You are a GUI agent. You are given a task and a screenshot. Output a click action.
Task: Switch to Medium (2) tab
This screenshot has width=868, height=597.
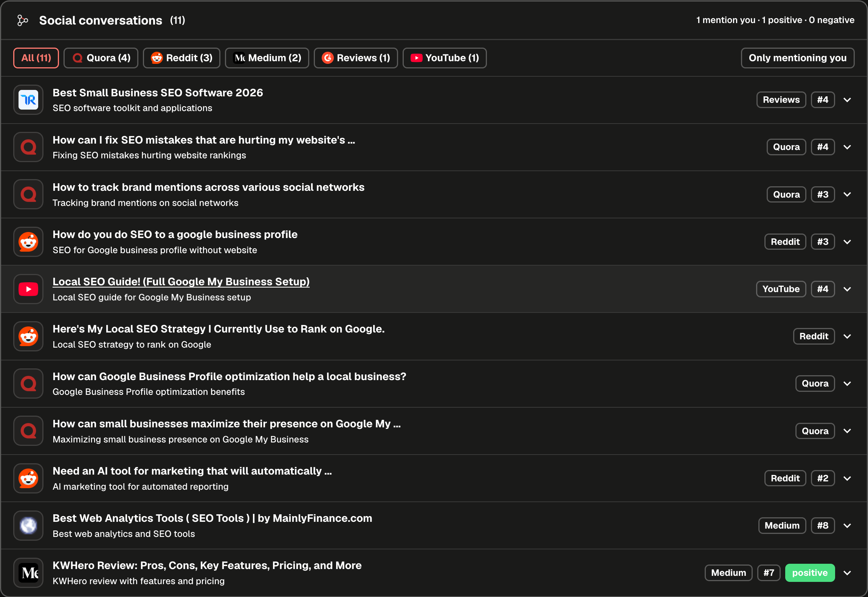[x=267, y=58]
